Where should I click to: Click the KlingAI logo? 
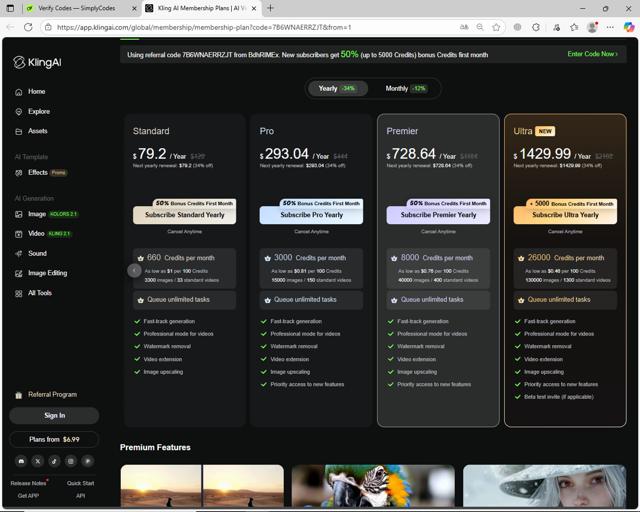(x=37, y=62)
